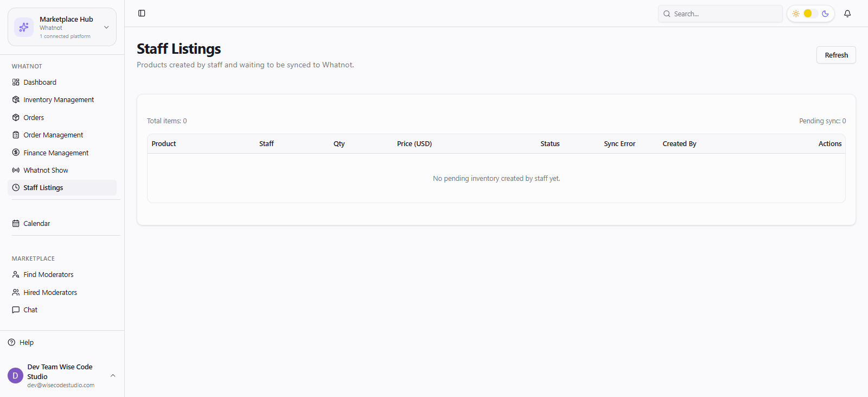This screenshot has height=397, width=868.
Task: Open Finance Management
Action: 62,153
